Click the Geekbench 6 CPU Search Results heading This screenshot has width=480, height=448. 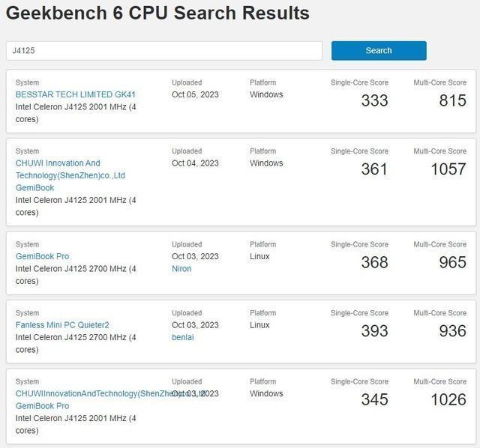[157, 13]
